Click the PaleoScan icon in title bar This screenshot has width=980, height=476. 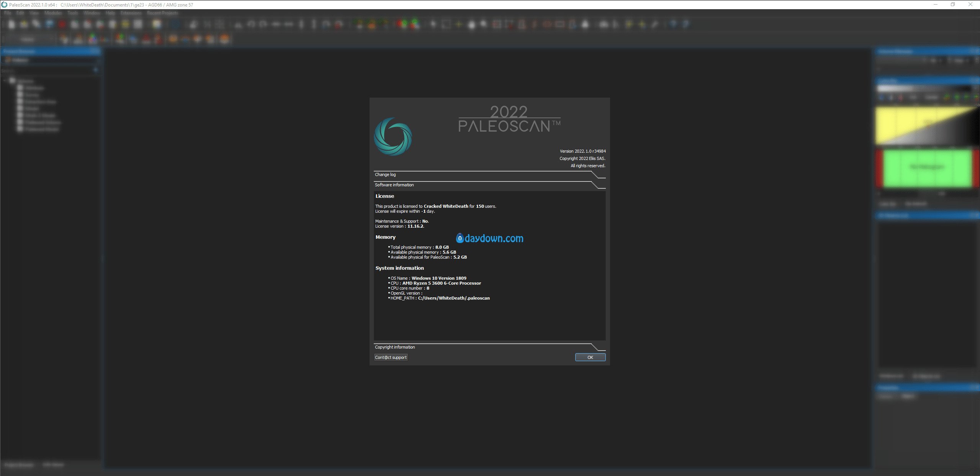tap(4, 5)
